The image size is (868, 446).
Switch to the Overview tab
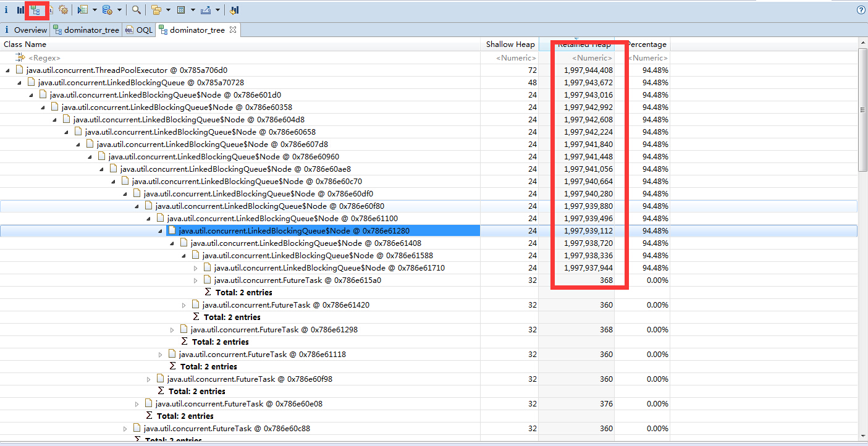25,30
